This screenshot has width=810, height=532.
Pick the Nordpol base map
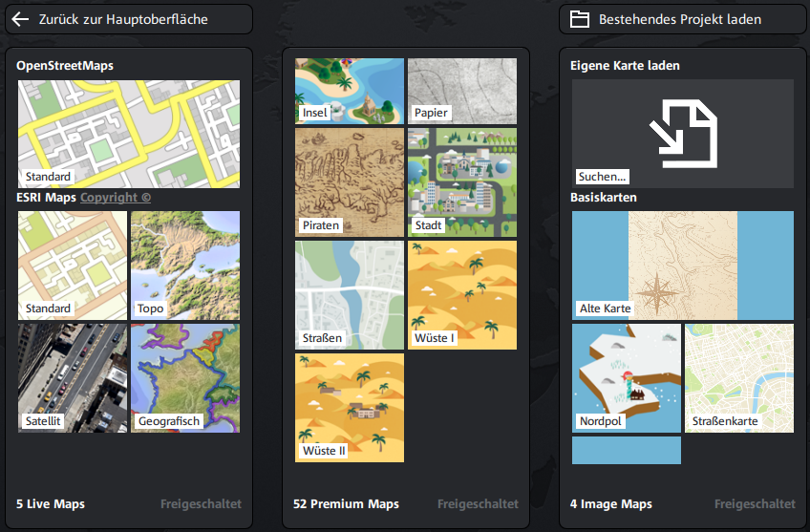(x=627, y=378)
